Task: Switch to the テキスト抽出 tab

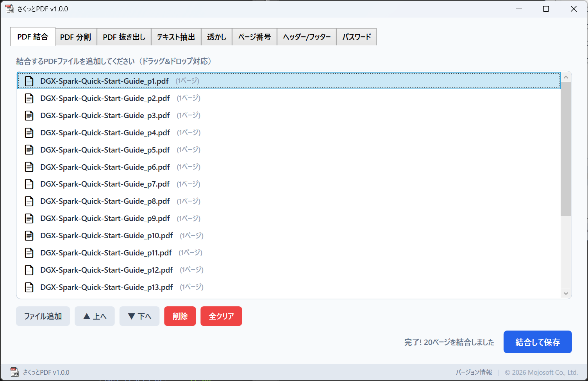Action: [176, 36]
